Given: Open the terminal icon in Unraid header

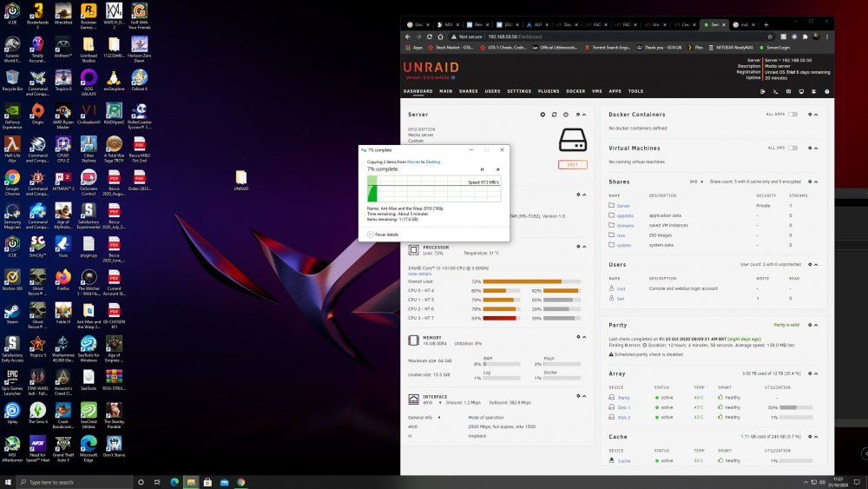Looking at the screenshot, I should [x=775, y=91].
